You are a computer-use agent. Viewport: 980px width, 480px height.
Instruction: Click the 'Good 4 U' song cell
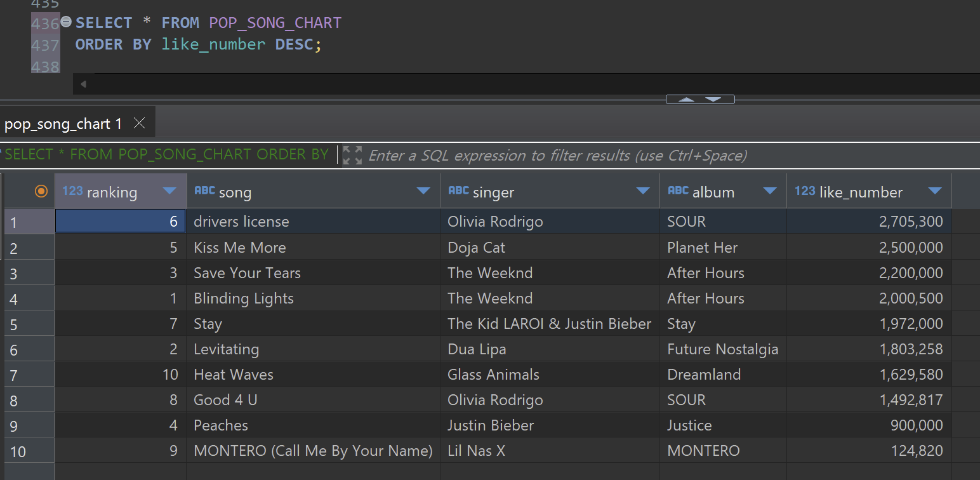[x=314, y=399]
